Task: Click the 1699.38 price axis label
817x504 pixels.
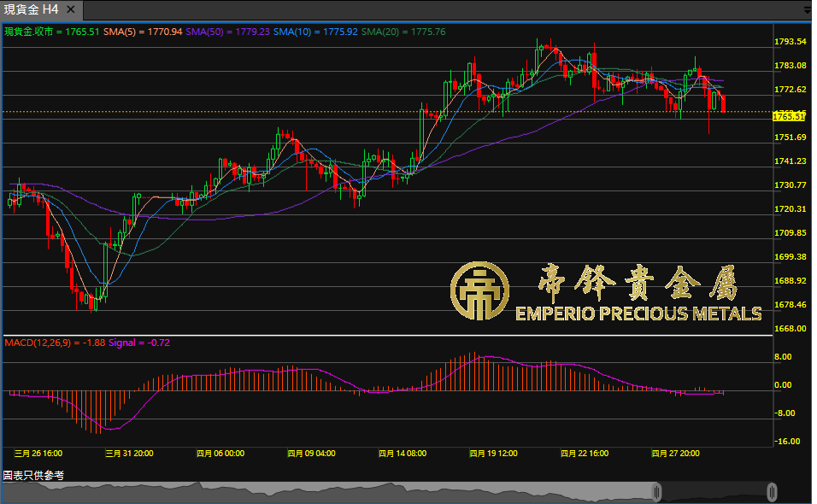Action: point(790,257)
